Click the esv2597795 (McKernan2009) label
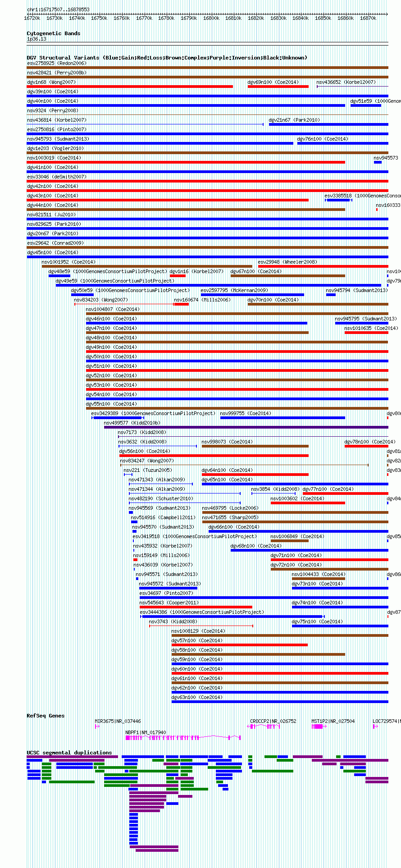The image size is (401, 868). point(234,290)
